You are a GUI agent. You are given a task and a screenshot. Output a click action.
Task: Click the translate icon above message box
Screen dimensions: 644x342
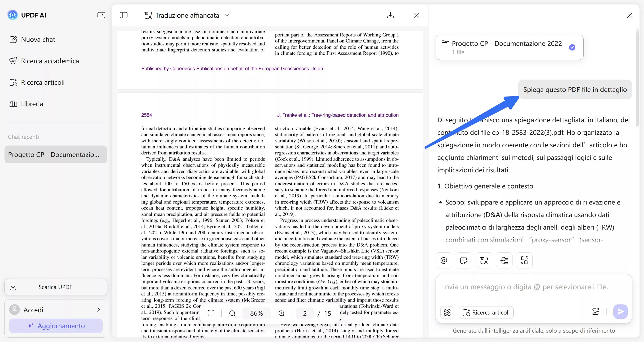tap(484, 260)
